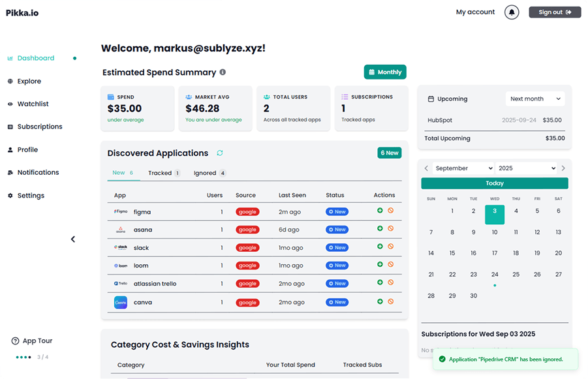Viewport: 588px width, 379px height.
Task: Click the Sign out button
Action: [555, 12]
